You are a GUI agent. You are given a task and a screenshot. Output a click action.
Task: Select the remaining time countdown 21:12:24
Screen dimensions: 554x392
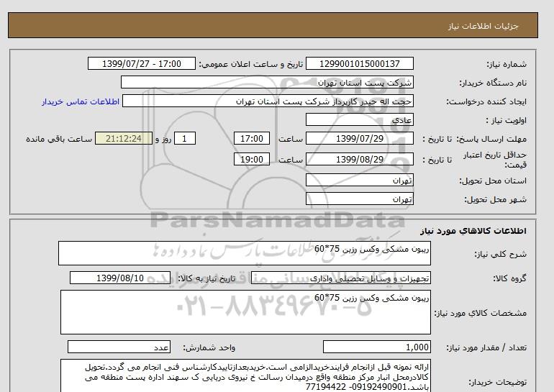(x=124, y=138)
